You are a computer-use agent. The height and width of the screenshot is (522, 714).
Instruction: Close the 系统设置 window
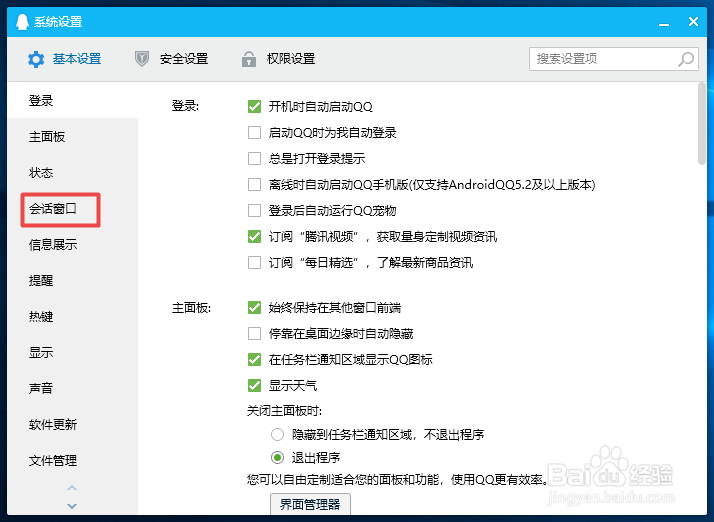pyautogui.click(x=693, y=21)
